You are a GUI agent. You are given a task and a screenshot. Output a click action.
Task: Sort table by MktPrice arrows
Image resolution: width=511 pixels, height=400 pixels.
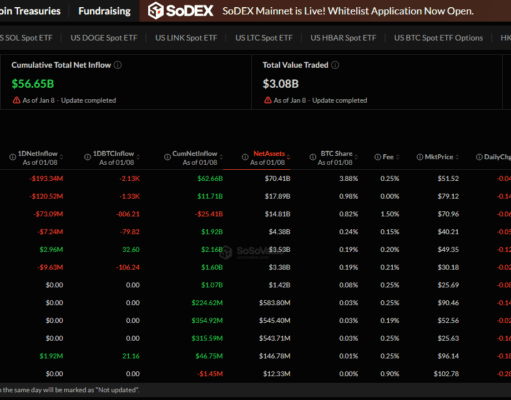(457, 157)
